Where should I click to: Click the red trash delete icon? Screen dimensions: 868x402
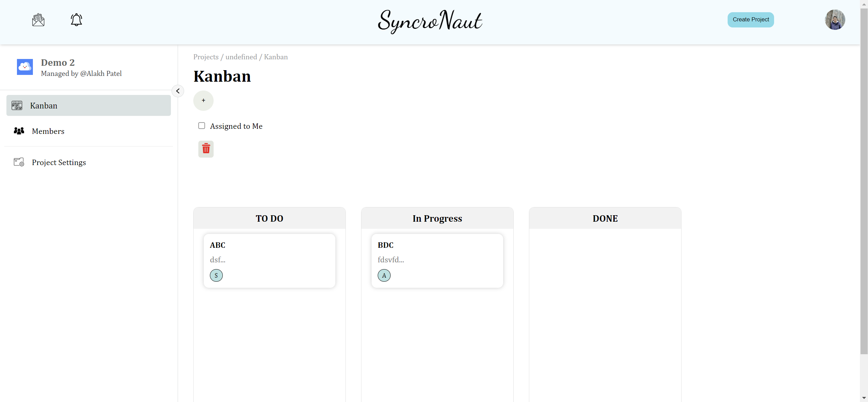click(x=206, y=149)
